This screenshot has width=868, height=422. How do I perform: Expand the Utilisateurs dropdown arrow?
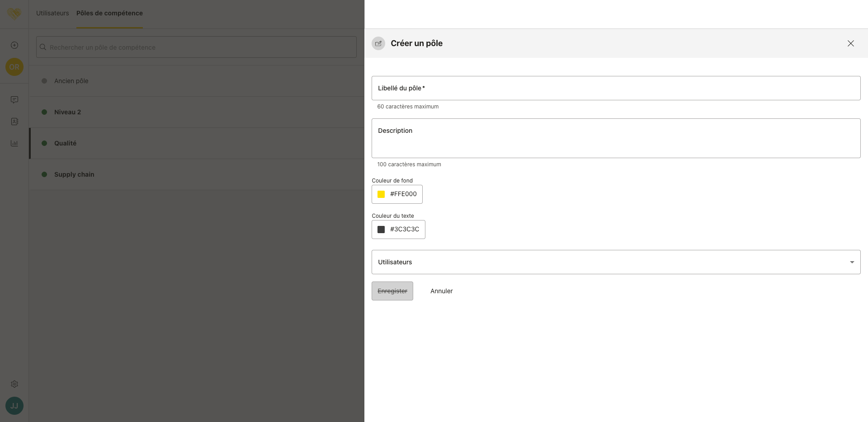pos(852,262)
